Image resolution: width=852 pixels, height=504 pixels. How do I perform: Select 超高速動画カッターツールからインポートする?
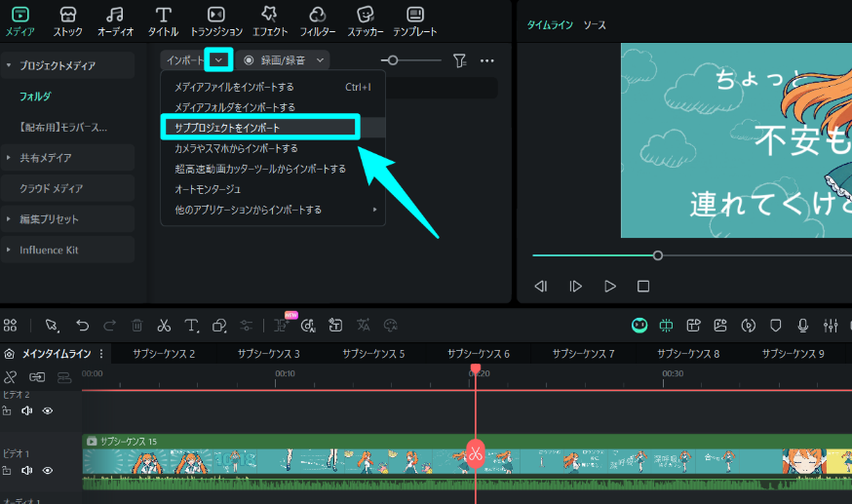273,169
